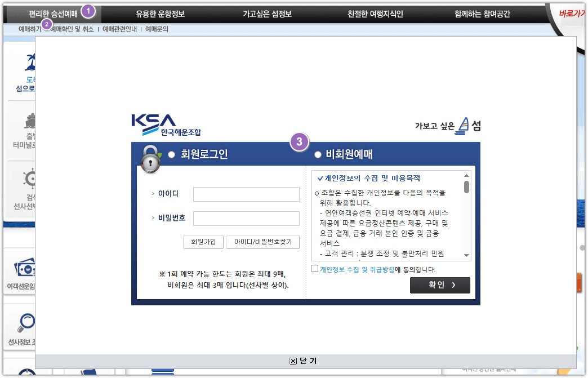Click the 아이디/비밀번호찾기 recovery button
Viewport: 588px width, 378px height.
(x=262, y=242)
